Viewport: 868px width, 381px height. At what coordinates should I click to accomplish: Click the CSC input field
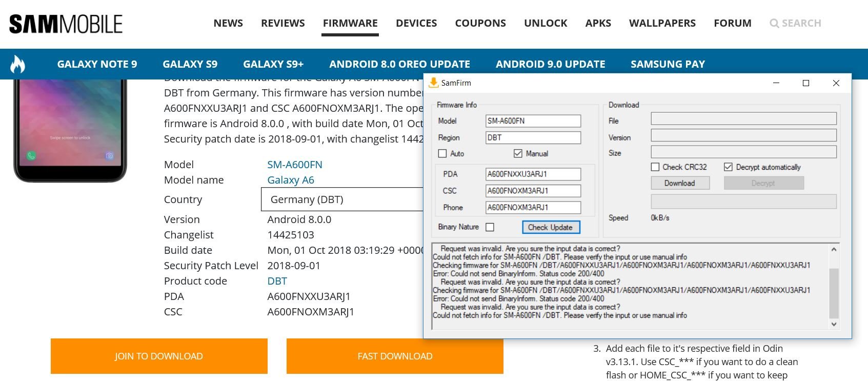point(533,191)
